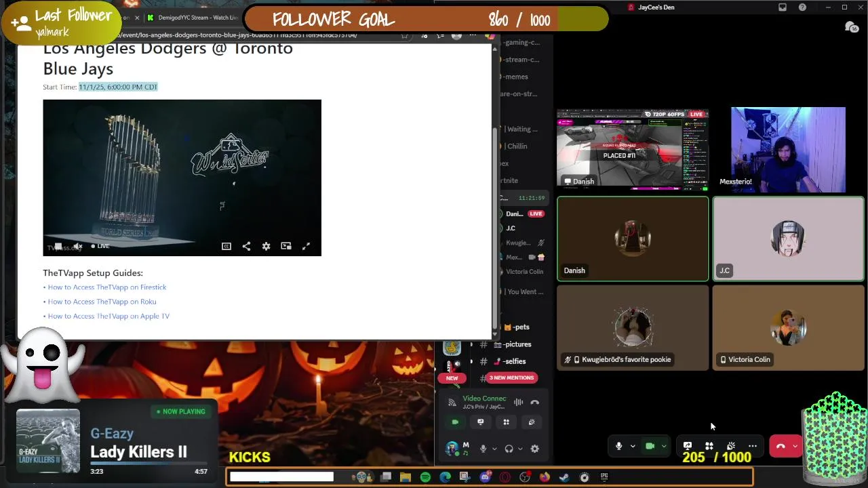868x488 pixels.
Task: Open How to Access TheTVapp on Firestick
Action: [106, 287]
